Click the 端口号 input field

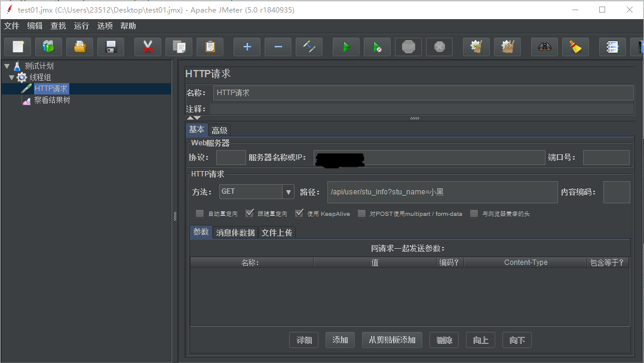[606, 157]
